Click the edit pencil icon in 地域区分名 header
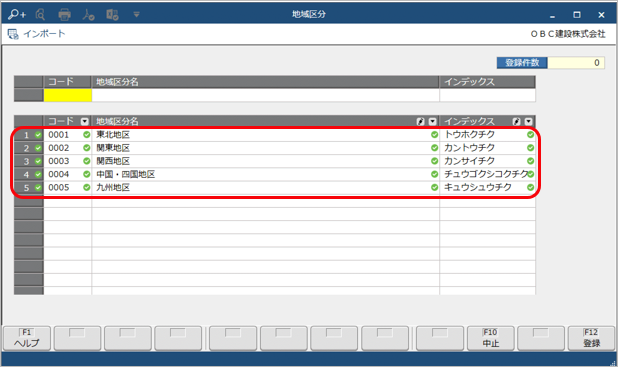This screenshot has height=367, width=618. pos(421,121)
